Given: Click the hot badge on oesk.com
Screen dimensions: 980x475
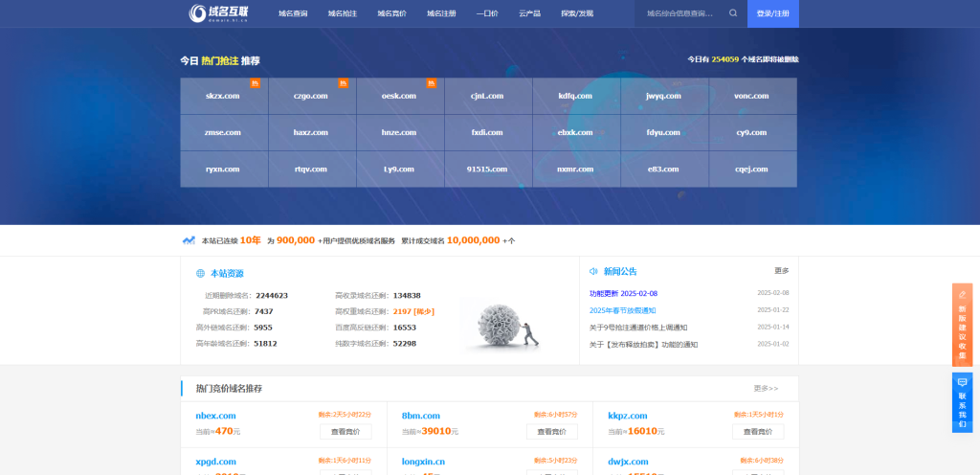Looking at the screenshot, I should pyautogui.click(x=432, y=83).
